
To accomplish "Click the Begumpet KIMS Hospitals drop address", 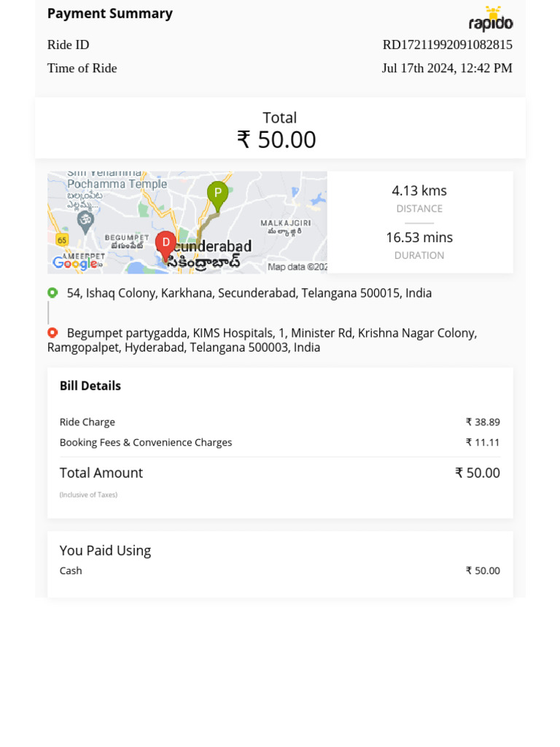I will [x=262, y=340].
